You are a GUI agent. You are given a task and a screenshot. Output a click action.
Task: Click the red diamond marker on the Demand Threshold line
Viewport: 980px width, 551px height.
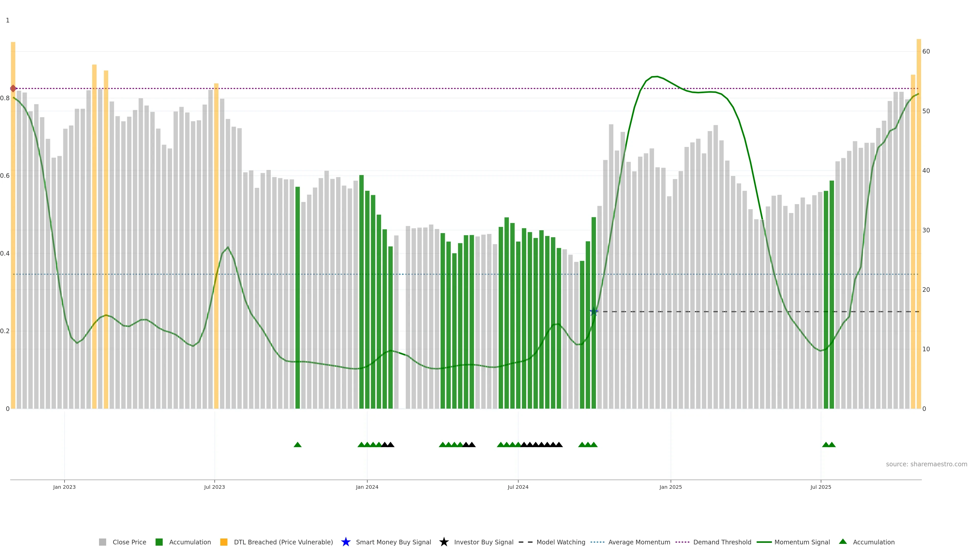click(13, 89)
